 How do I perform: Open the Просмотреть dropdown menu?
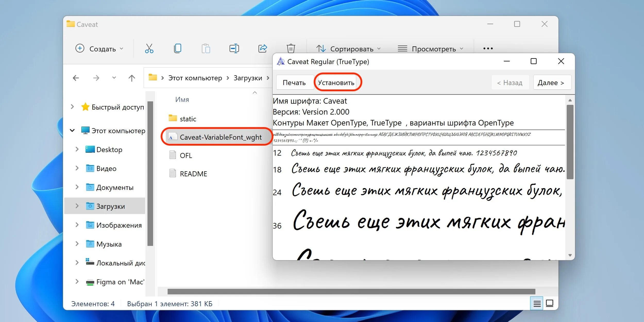(x=430, y=49)
